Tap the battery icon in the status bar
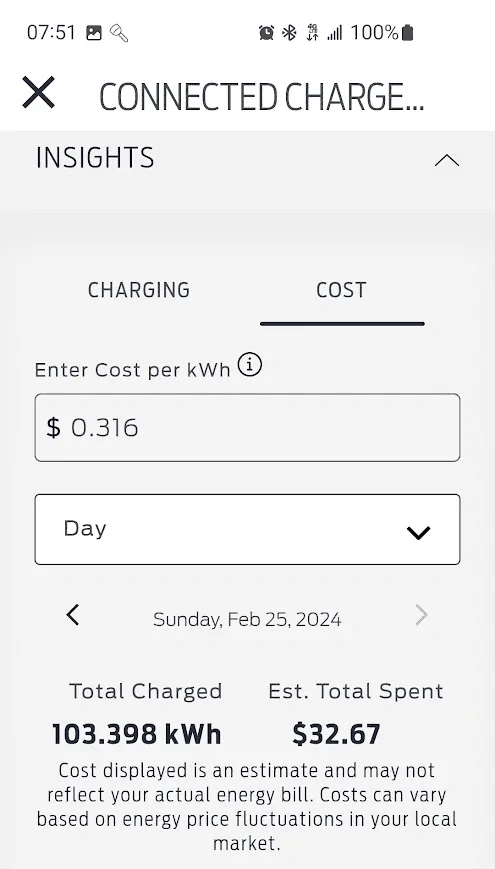495x869 pixels. tap(407, 33)
